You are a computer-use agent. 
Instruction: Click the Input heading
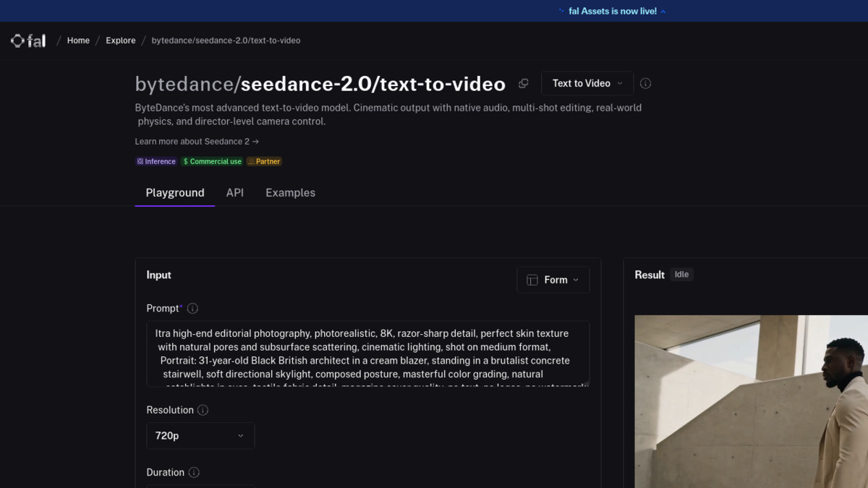tap(159, 275)
